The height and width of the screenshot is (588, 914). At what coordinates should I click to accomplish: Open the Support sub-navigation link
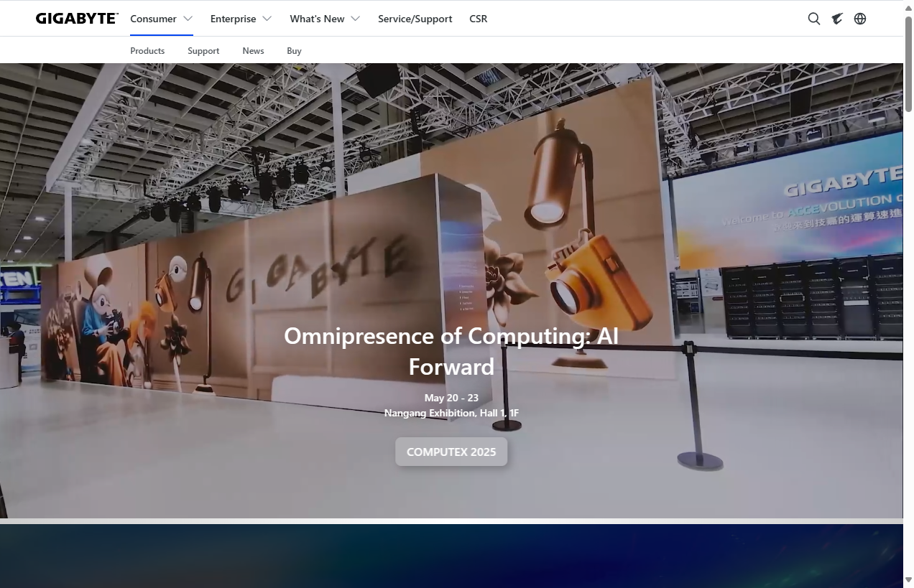pos(203,51)
